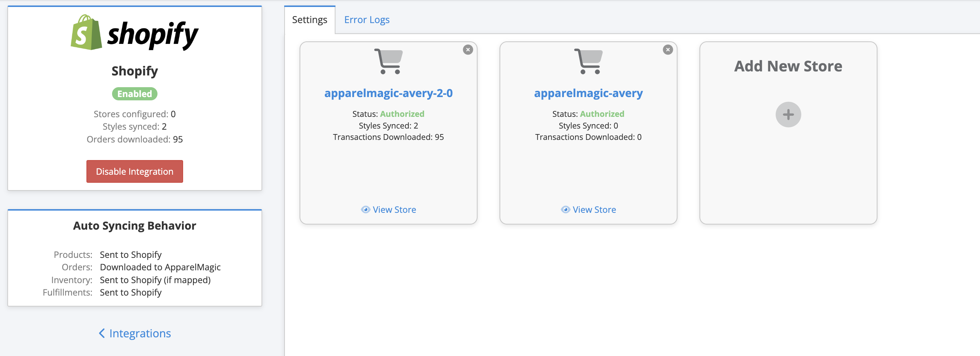This screenshot has width=980, height=356.
Task: Click the green Enabled status badge
Action: tap(134, 93)
